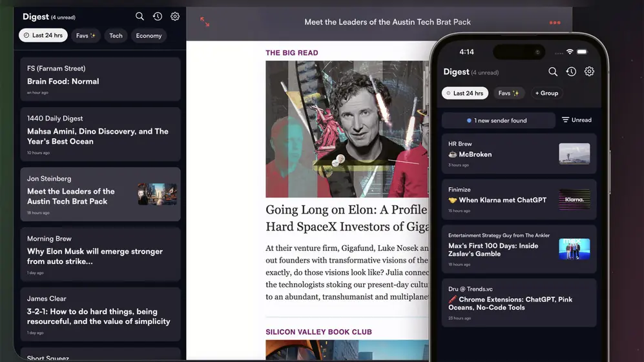Tap the 1 new sender found banner
Viewport: 644px width, 362px height.
pyautogui.click(x=498, y=120)
